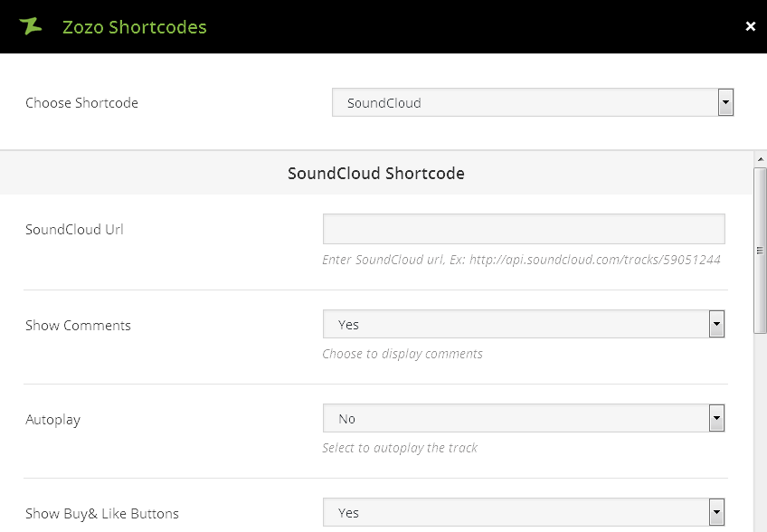
Task: Click the Choose to display comments hint
Action: click(402, 354)
